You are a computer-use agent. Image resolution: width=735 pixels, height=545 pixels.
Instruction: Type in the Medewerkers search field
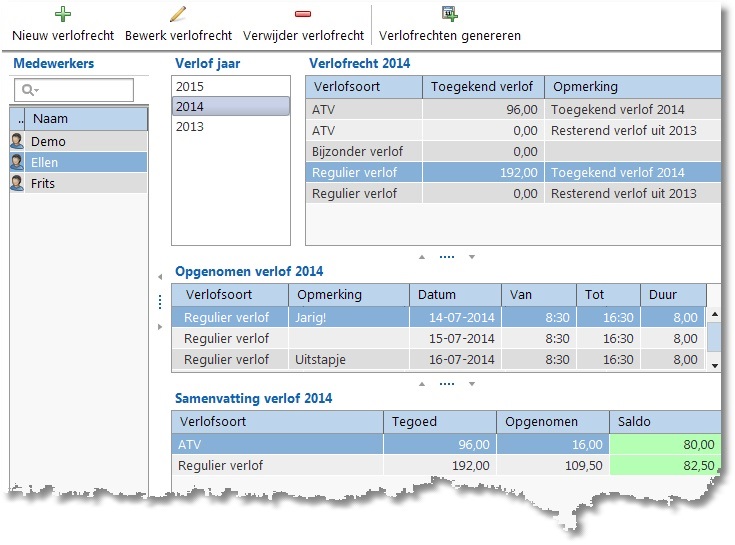84,91
